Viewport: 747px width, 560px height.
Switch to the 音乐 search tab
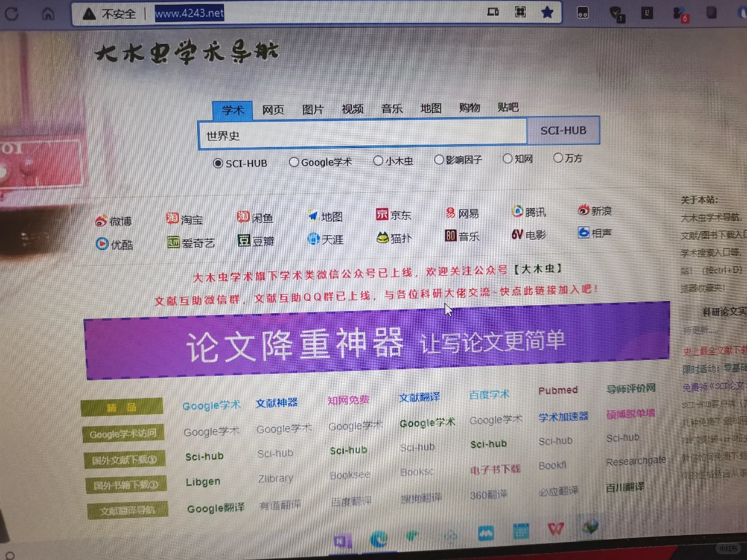tap(392, 108)
